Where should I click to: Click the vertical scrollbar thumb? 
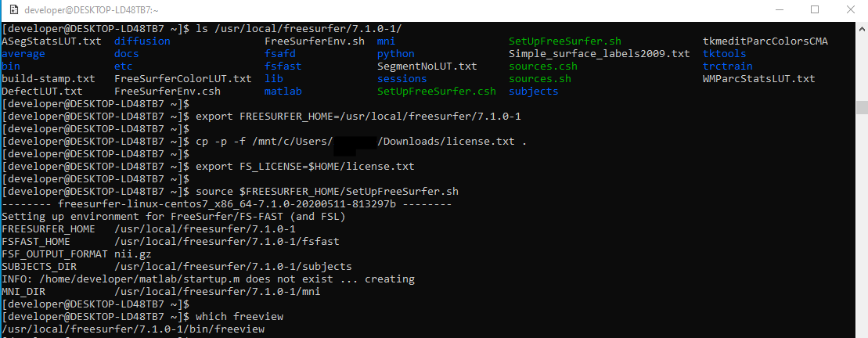pos(861,107)
